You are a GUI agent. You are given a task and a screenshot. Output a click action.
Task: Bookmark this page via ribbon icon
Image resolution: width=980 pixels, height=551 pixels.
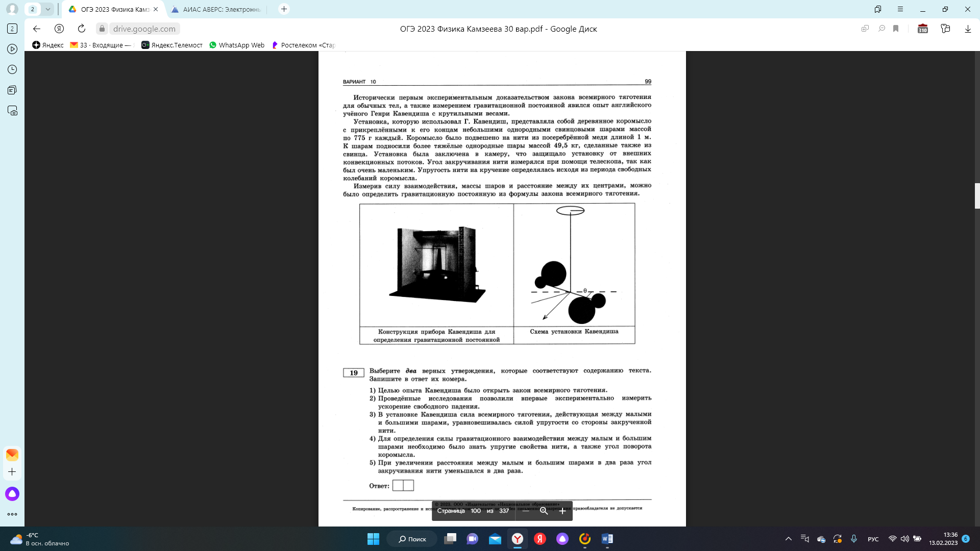[x=896, y=29]
